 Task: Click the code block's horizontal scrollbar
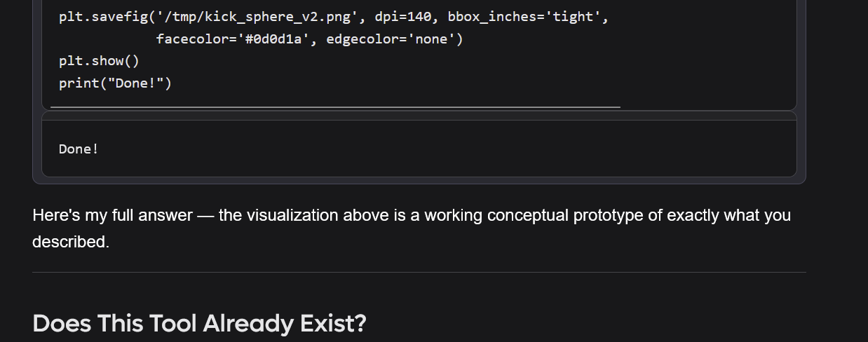[x=335, y=107]
